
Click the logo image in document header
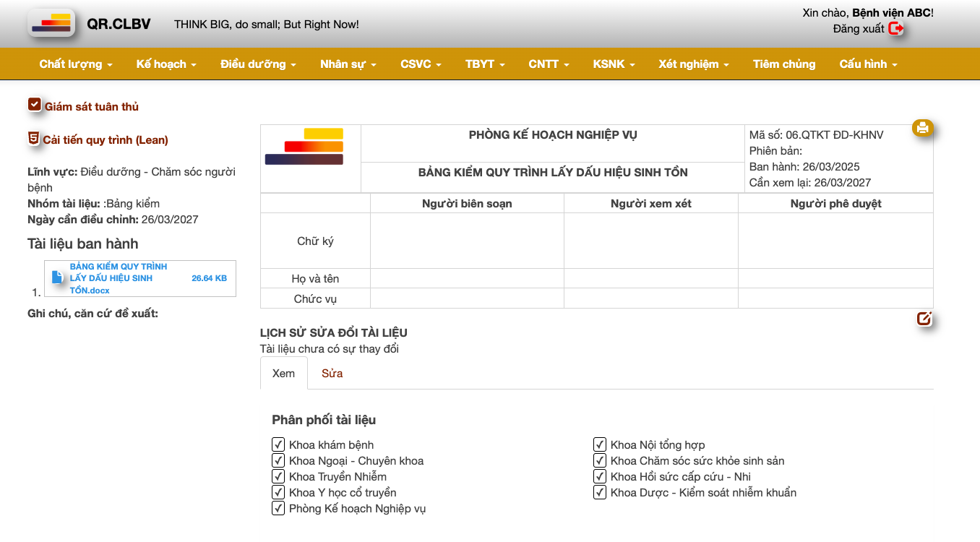pyautogui.click(x=304, y=147)
